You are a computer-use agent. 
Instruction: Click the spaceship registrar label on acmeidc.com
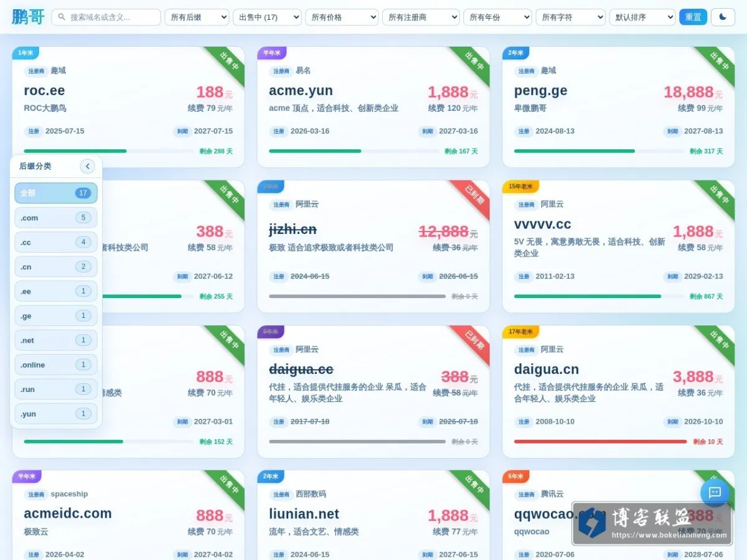pyautogui.click(x=69, y=494)
